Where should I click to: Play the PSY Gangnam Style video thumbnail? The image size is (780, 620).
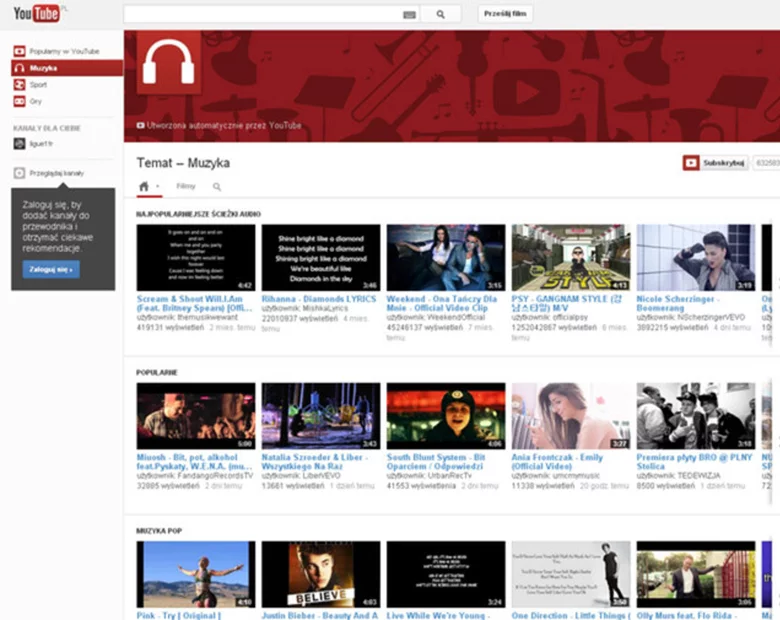pos(570,257)
